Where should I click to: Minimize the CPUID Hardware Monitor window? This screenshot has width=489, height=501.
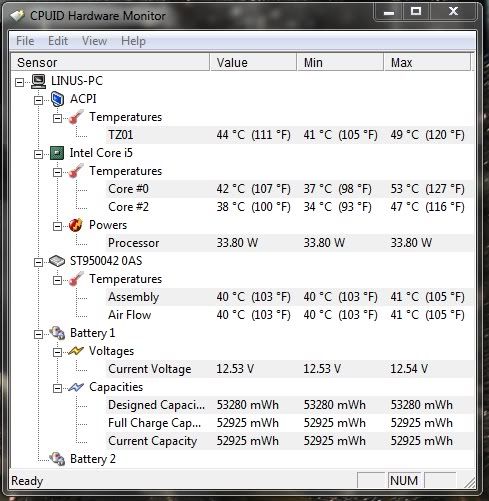pyautogui.click(x=389, y=12)
